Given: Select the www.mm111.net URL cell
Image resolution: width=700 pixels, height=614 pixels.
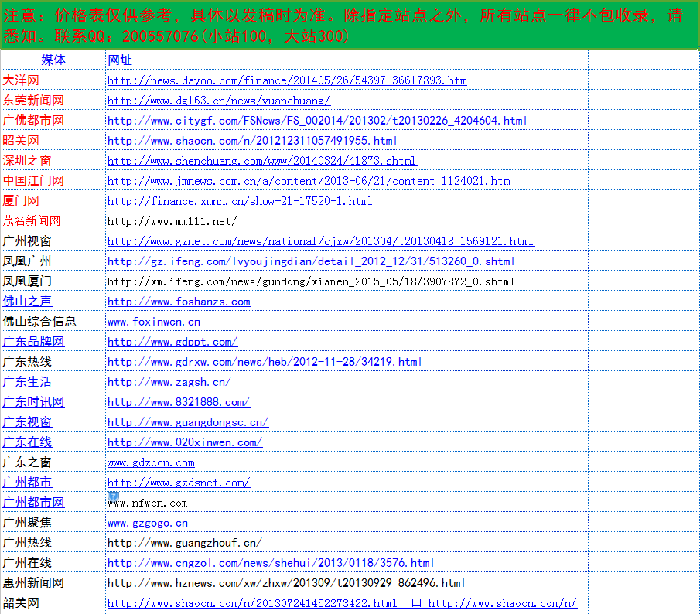Looking at the screenshot, I should point(347,220).
